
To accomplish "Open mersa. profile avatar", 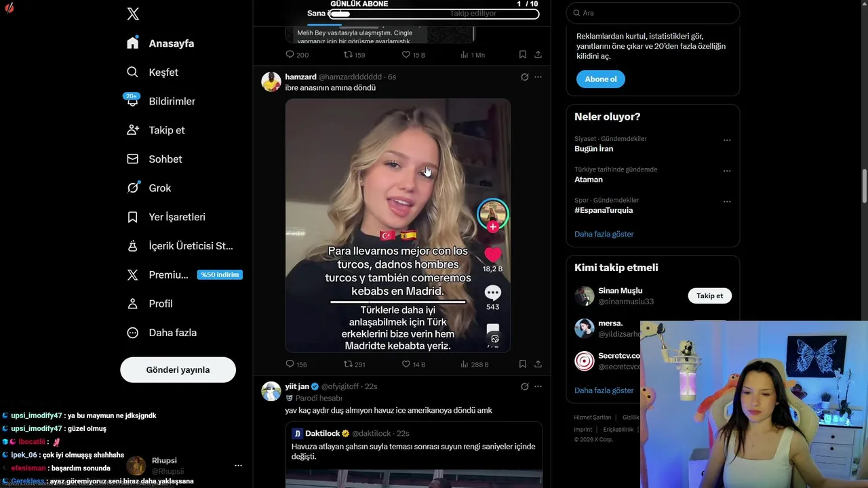I will click(585, 328).
